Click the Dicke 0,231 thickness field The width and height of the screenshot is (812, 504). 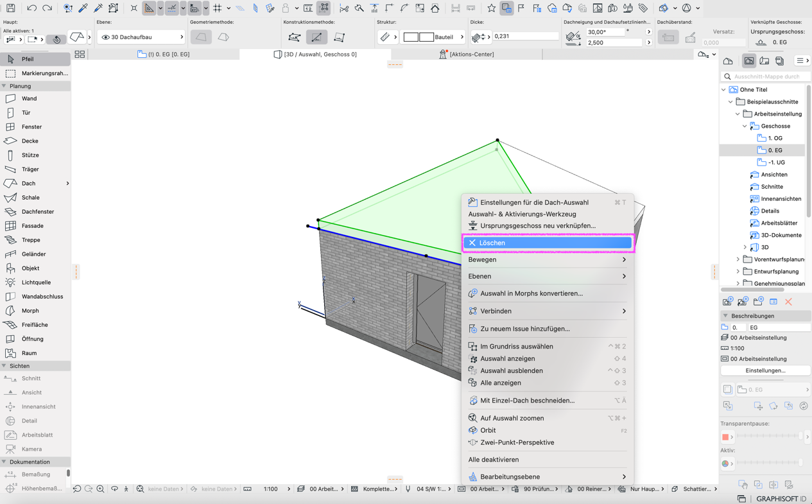525,37
